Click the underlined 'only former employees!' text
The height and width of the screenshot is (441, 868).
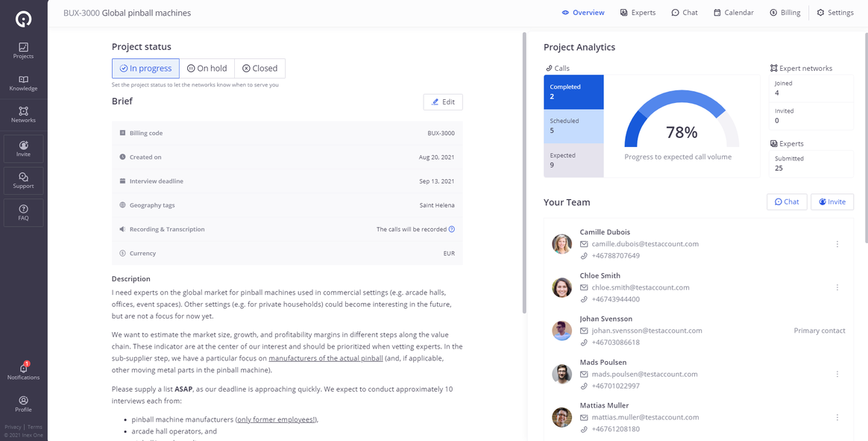click(276, 419)
